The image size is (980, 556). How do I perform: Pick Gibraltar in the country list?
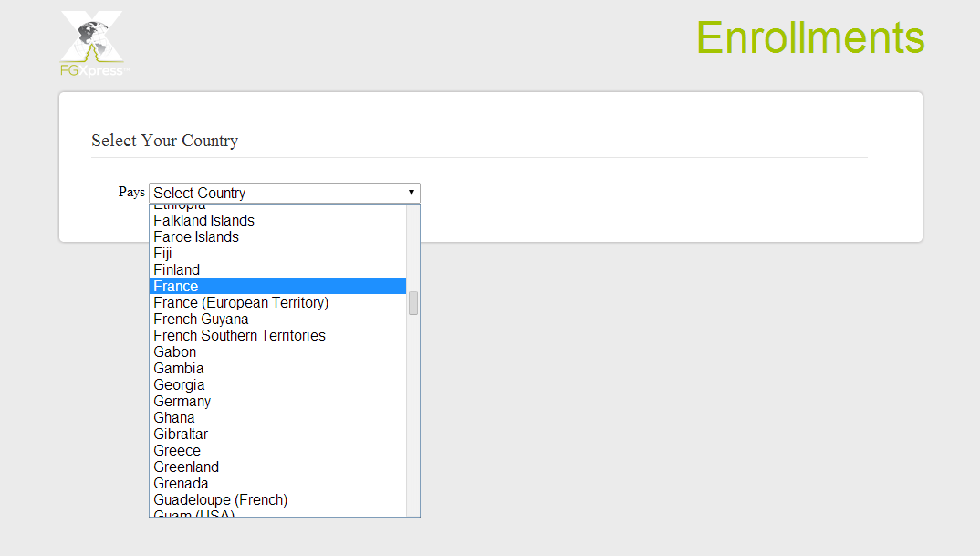277,434
